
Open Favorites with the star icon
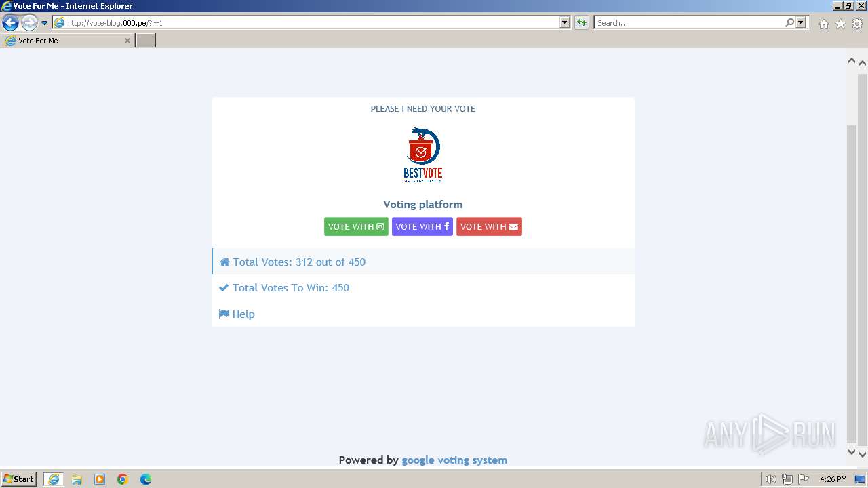coord(840,24)
